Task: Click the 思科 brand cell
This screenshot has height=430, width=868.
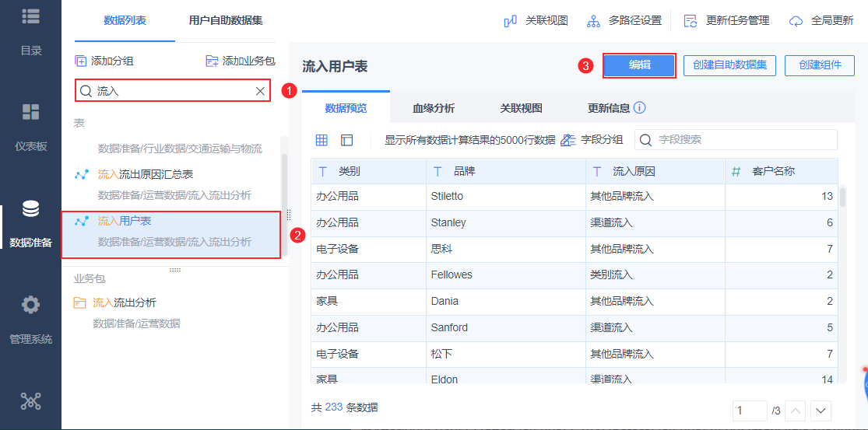Action: point(506,250)
